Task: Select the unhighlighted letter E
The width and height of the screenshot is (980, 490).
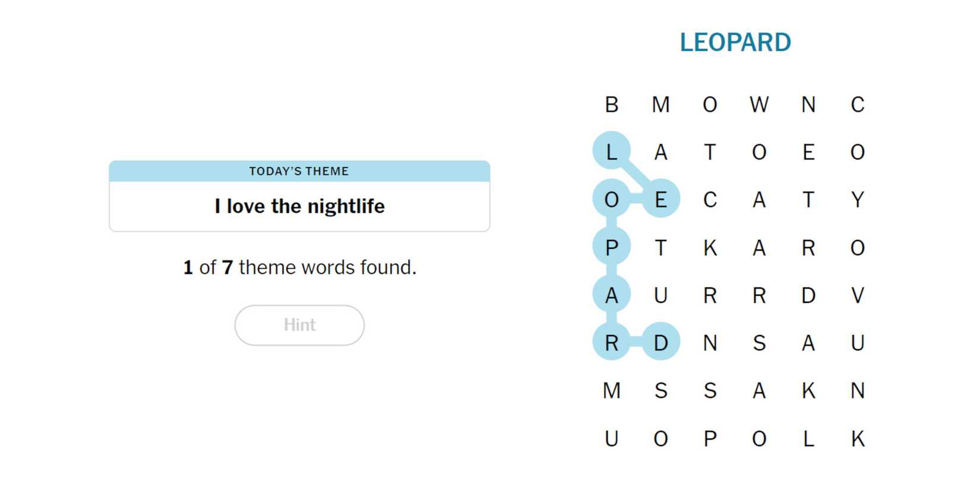Action: [808, 152]
